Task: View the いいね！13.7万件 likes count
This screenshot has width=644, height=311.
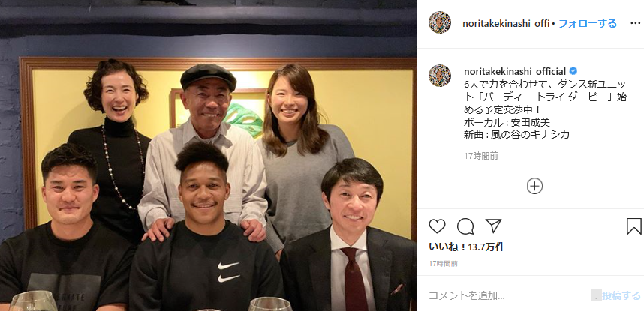Action: click(467, 247)
